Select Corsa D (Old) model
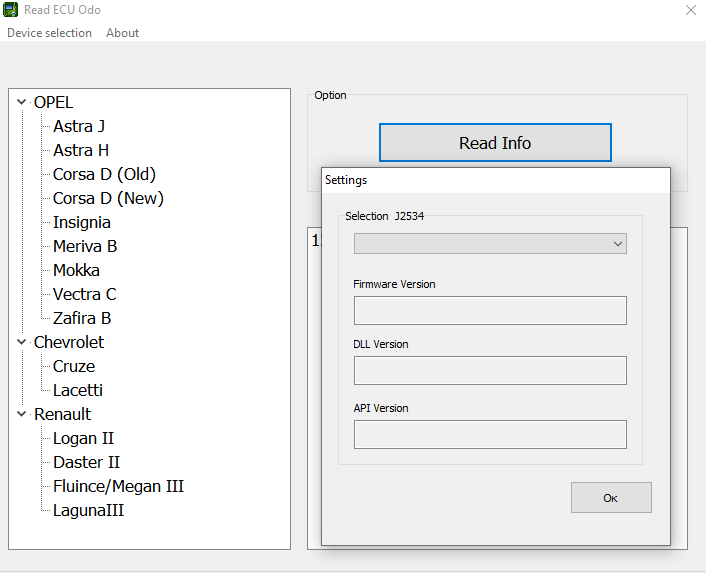Screen dimensions: 706x573 coord(104,174)
